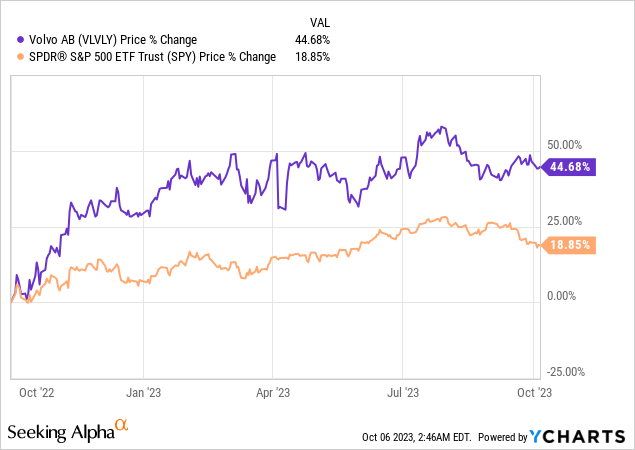Click the YCharts logo
635x450 pixels.
click(x=588, y=436)
